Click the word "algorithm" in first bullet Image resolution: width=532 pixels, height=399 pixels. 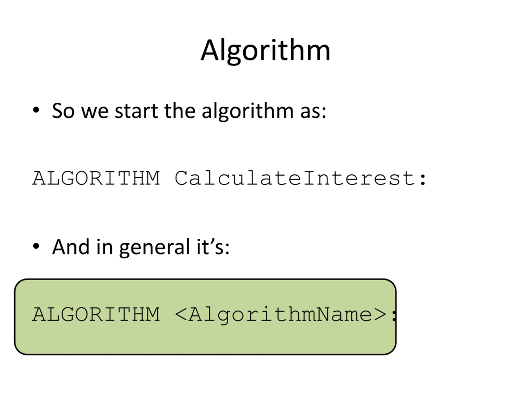(x=248, y=112)
